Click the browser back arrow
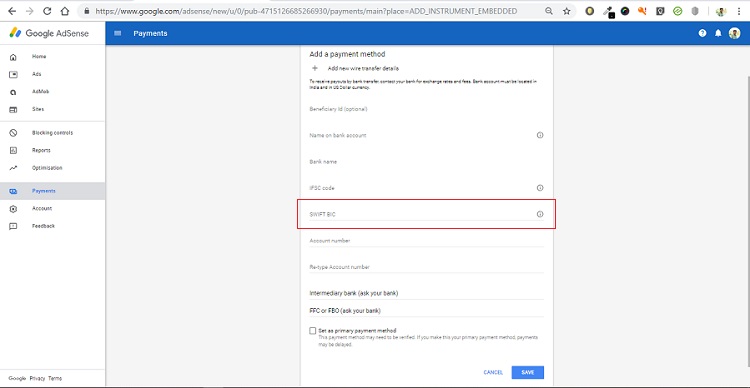The height and width of the screenshot is (388, 750). (12, 11)
